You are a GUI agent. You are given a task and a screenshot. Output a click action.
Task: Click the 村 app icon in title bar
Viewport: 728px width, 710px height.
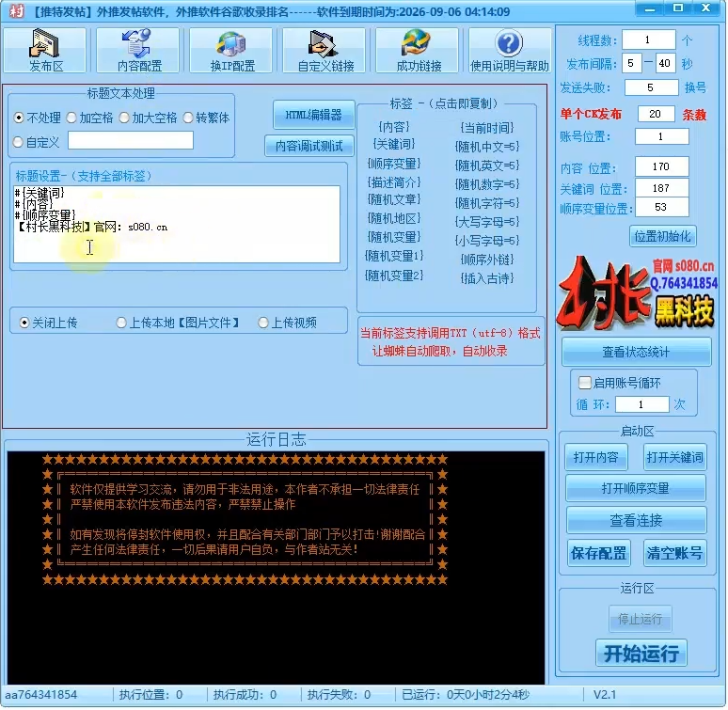tap(17, 10)
